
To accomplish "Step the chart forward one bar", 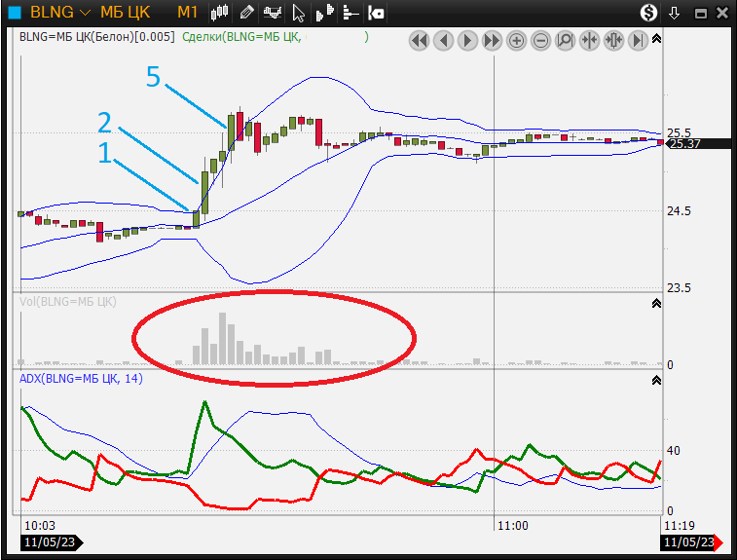I will (467, 41).
